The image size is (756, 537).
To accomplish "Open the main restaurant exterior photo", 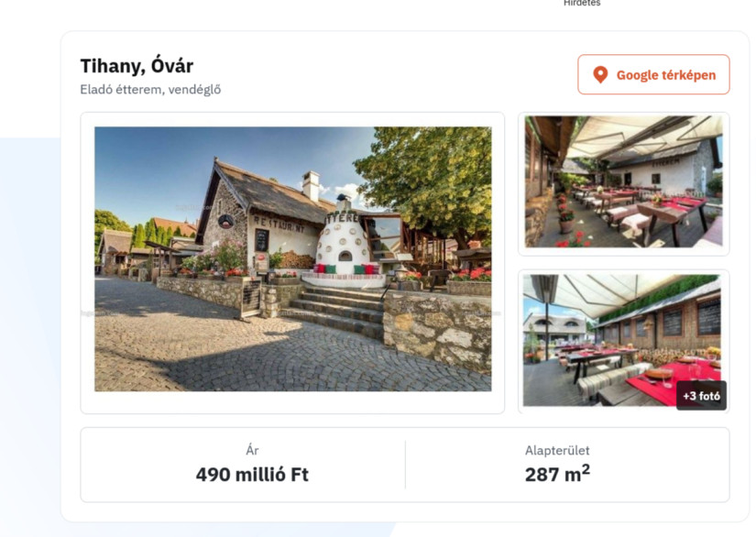I will [x=292, y=258].
